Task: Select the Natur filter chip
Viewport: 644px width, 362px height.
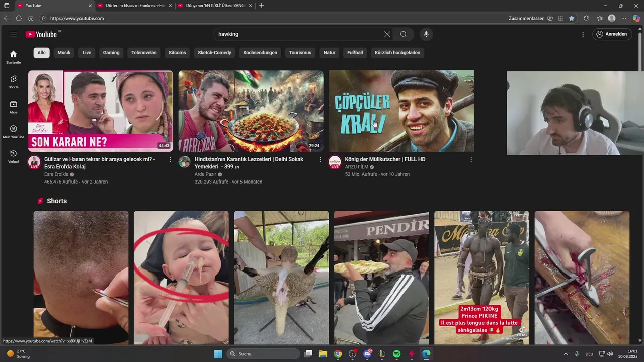Action: point(329,53)
